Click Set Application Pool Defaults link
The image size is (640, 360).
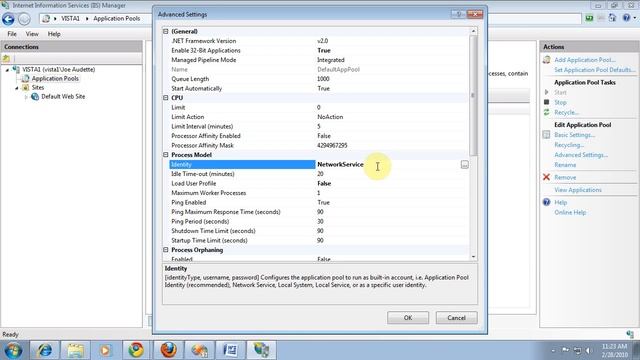pos(594,70)
